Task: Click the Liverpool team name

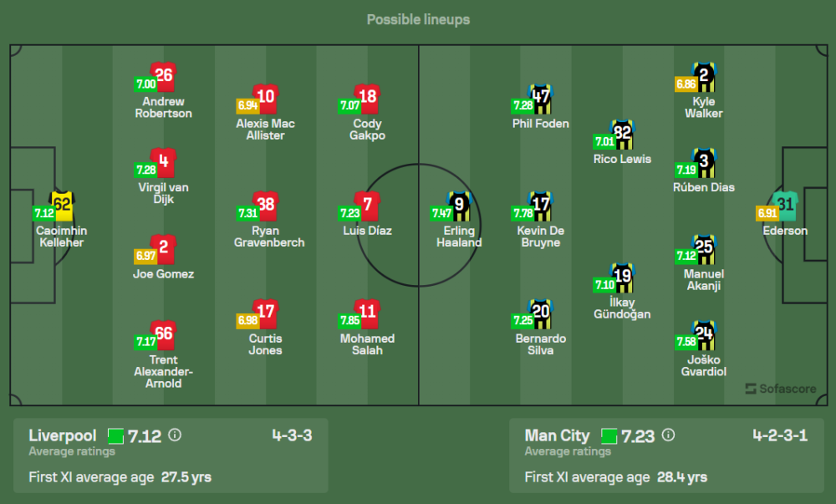Action: tap(63, 435)
